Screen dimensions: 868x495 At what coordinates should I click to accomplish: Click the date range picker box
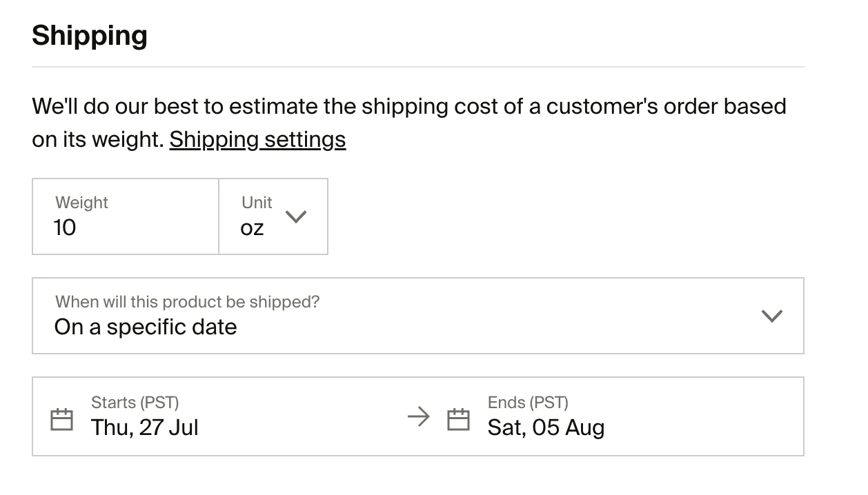pyautogui.click(x=418, y=416)
